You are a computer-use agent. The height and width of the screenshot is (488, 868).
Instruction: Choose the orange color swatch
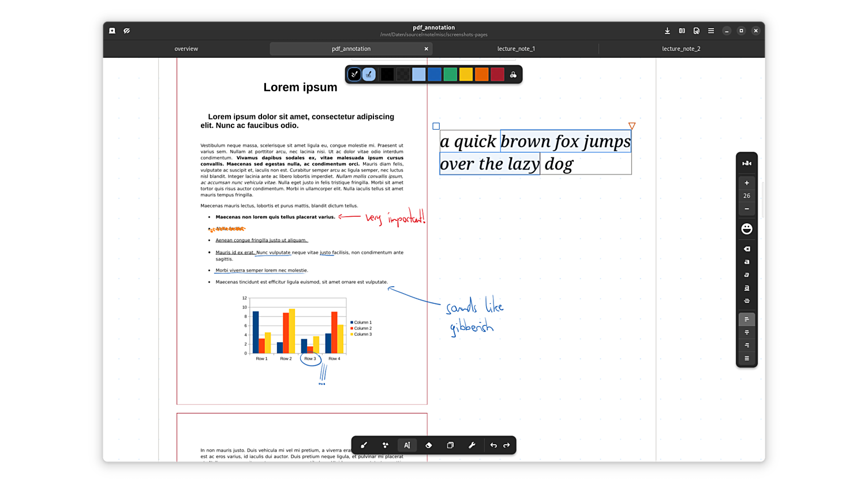click(x=482, y=74)
